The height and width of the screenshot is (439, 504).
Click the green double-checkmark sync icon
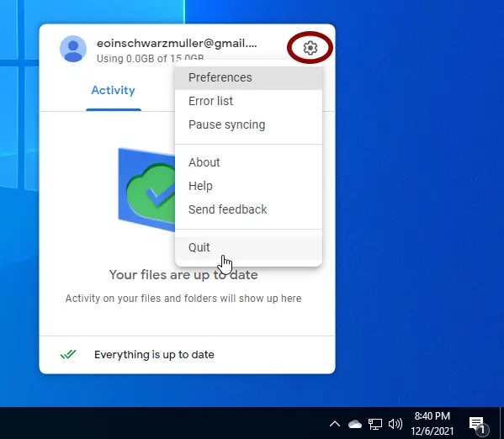click(68, 354)
